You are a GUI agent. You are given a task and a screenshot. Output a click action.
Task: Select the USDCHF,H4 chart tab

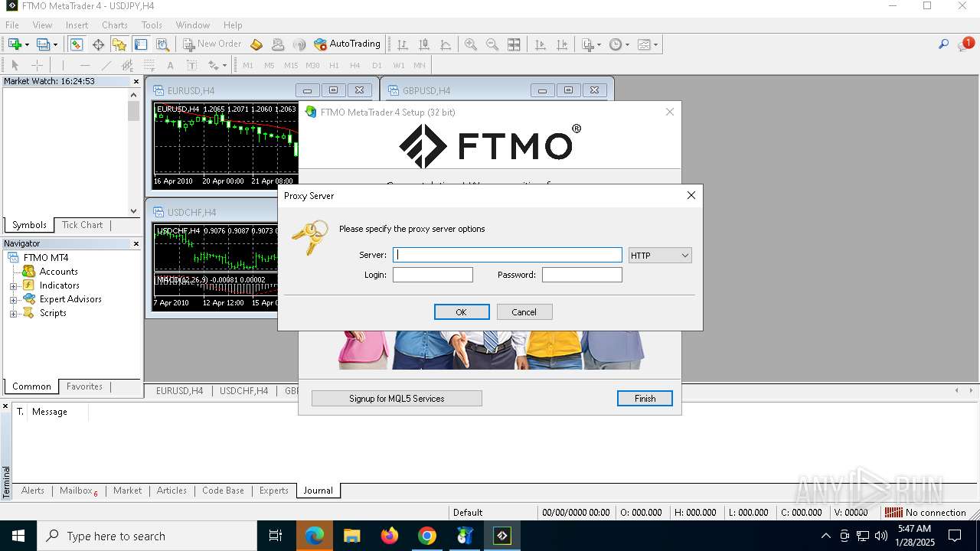[x=243, y=390]
